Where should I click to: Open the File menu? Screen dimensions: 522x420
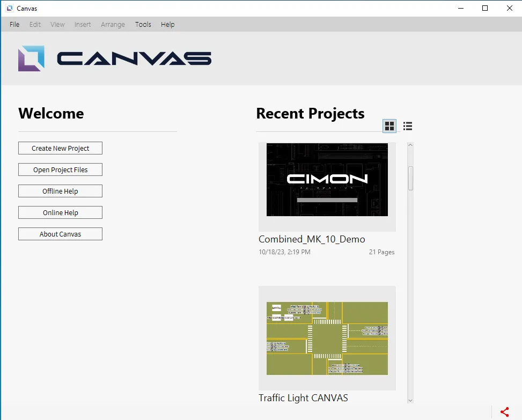click(x=14, y=24)
